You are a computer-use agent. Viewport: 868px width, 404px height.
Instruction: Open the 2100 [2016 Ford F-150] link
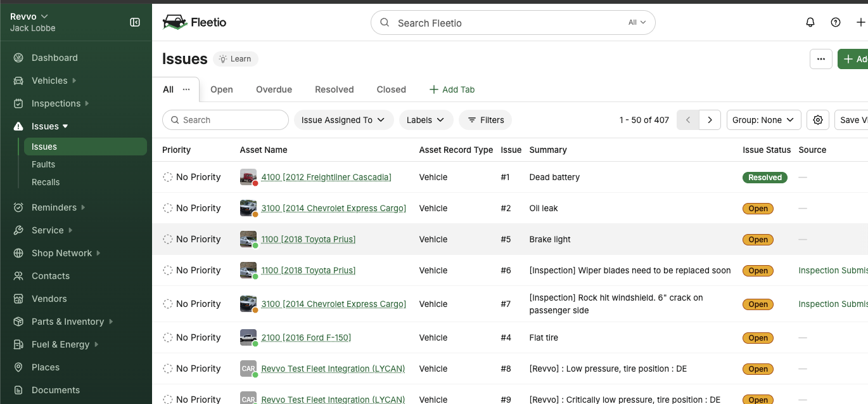coord(306,337)
